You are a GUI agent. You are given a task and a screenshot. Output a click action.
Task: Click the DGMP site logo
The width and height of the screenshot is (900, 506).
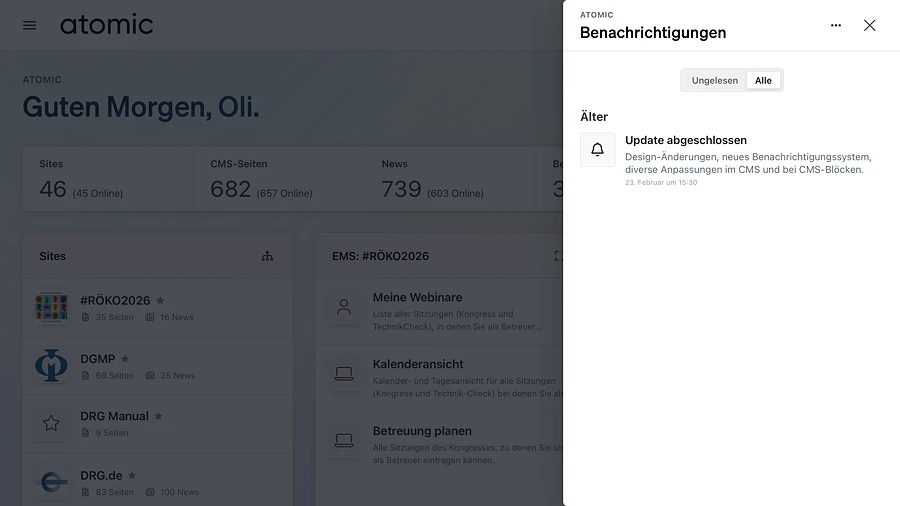(x=51, y=365)
